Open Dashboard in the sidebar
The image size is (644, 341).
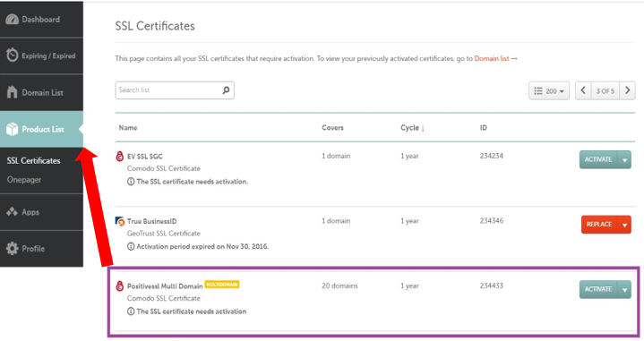pos(41,20)
